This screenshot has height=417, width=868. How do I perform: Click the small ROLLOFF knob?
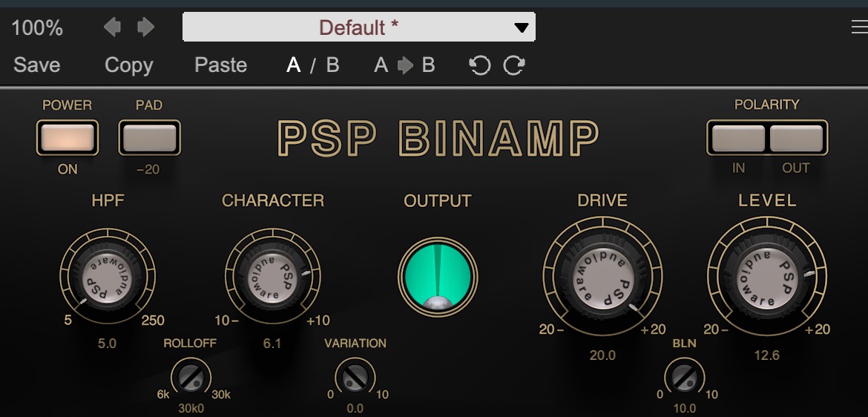coord(191,378)
